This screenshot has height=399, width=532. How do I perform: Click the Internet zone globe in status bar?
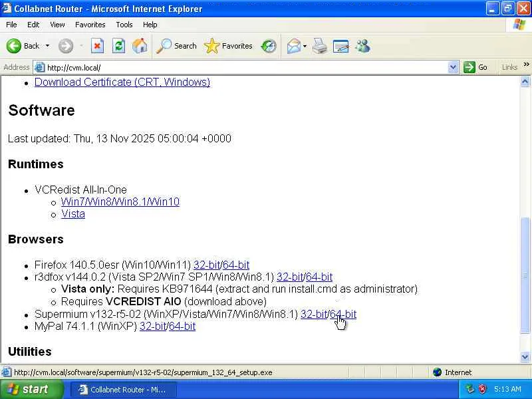pos(438,372)
